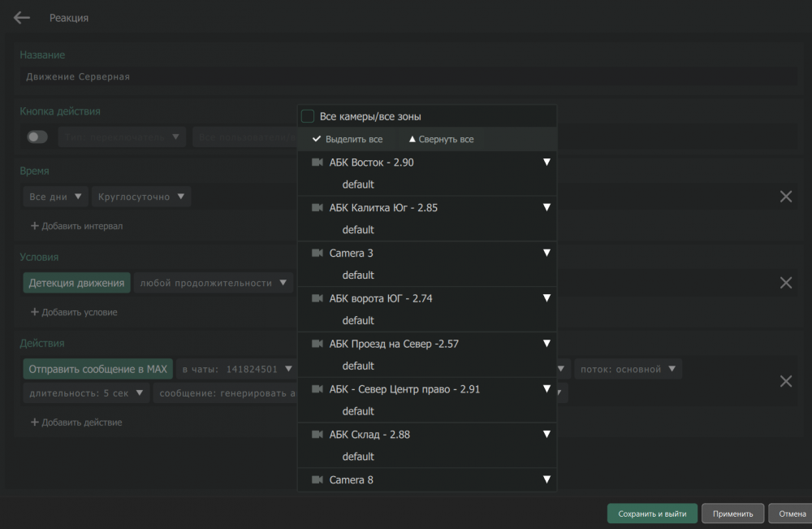
Task: Select default zone under АБК Проезд на Север
Action: pyautogui.click(x=358, y=366)
